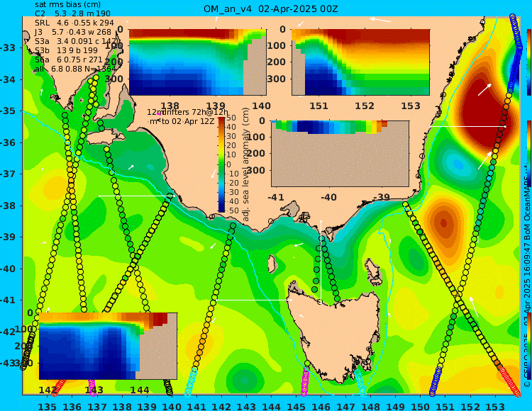The width and height of the screenshot is (532, 411).
Task: Select the J3 satellite stats row
Action: pos(73,32)
